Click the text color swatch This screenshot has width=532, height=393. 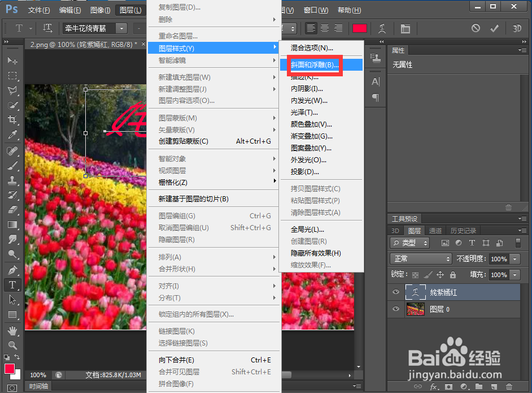click(x=360, y=28)
